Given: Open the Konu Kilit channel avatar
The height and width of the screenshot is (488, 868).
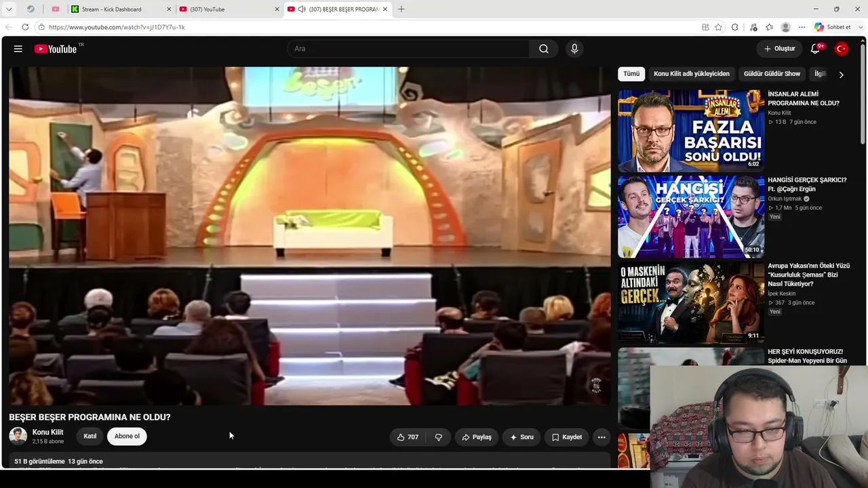Looking at the screenshot, I should click(18, 436).
